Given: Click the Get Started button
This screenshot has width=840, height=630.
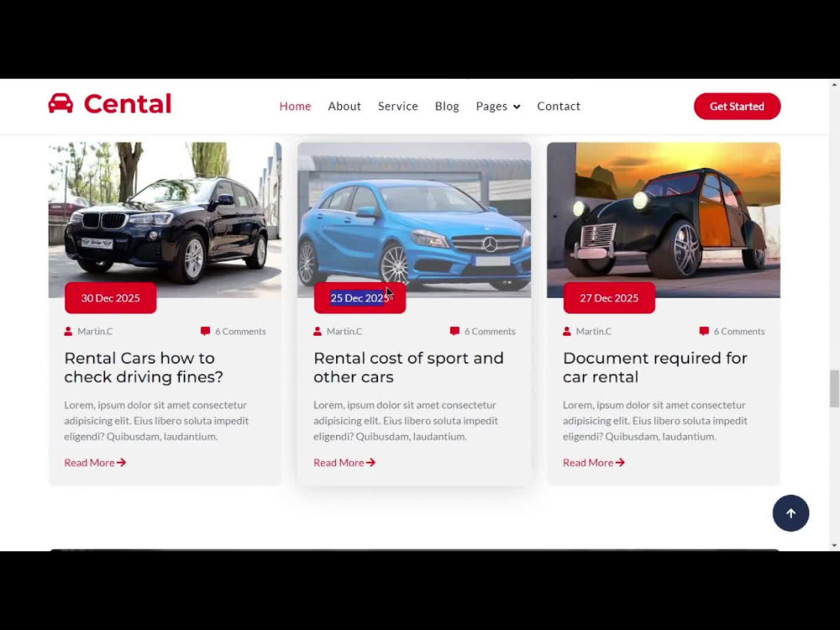Looking at the screenshot, I should point(738,106).
